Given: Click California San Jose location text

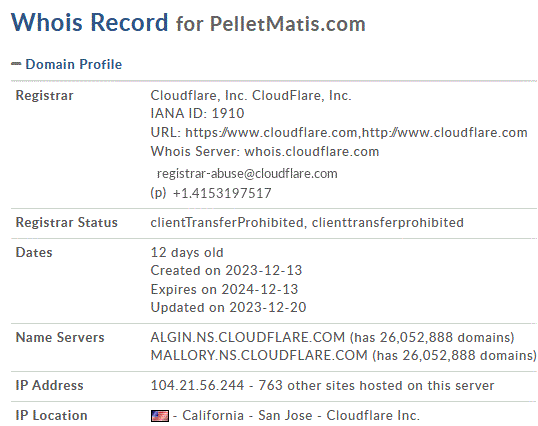Looking at the screenshot, I should point(247,415).
